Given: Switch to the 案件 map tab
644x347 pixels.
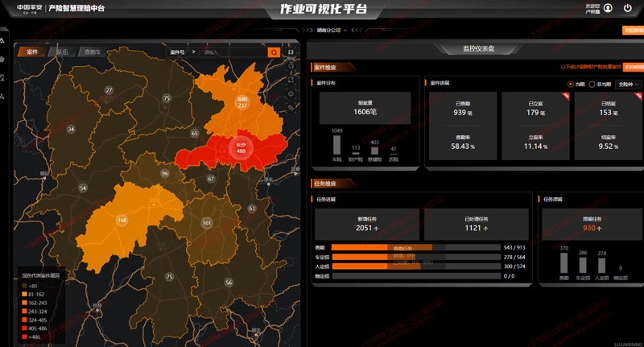Looking at the screenshot, I should click(32, 52).
